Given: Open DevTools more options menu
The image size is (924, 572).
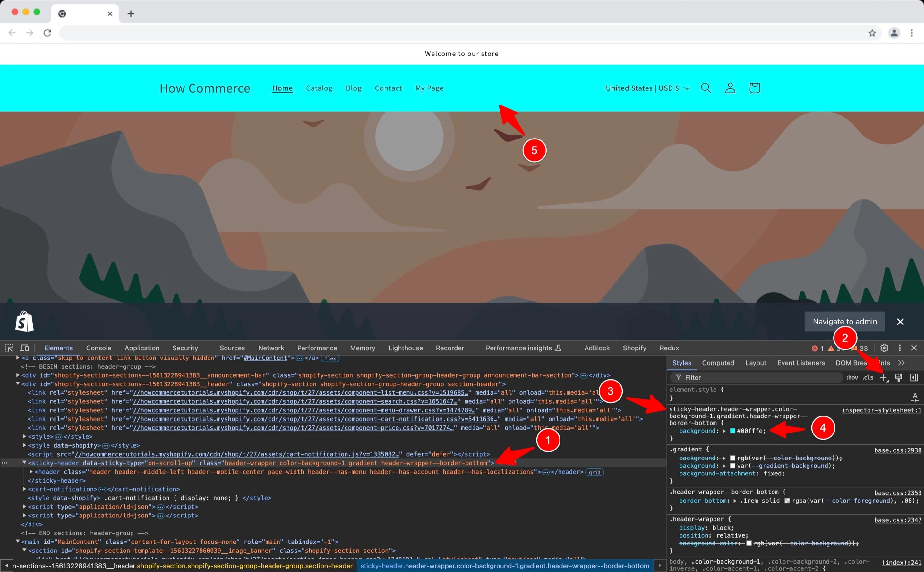Looking at the screenshot, I should click(x=900, y=348).
